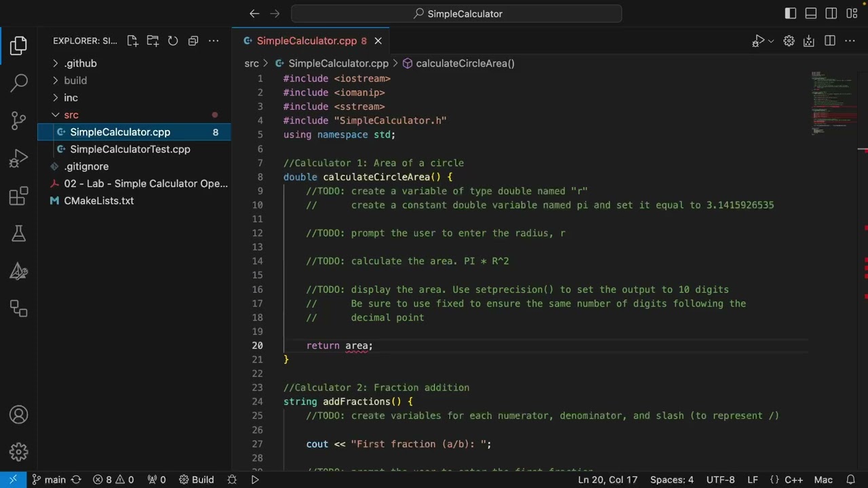Image resolution: width=868 pixels, height=488 pixels.
Task: Refresh the Explorer file tree
Action: 173,41
